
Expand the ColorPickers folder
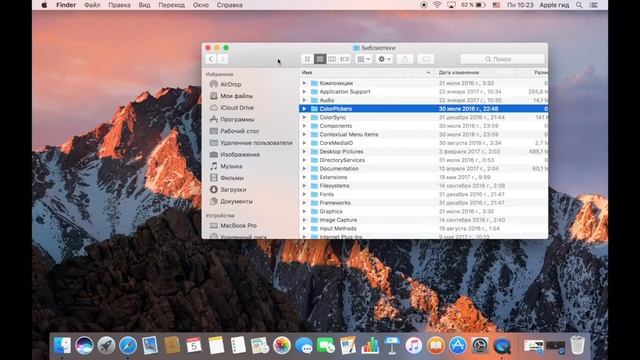point(304,109)
